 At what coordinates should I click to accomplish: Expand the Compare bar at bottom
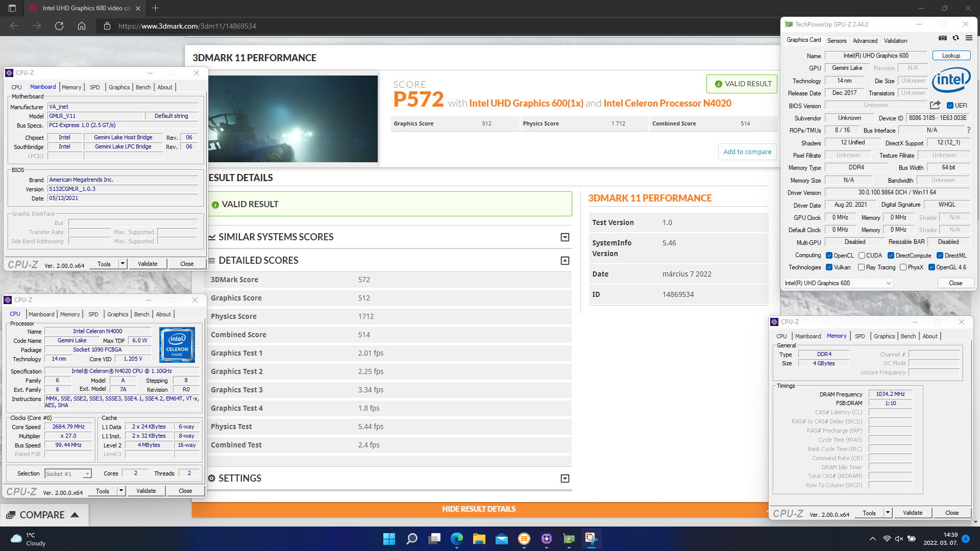(x=43, y=515)
